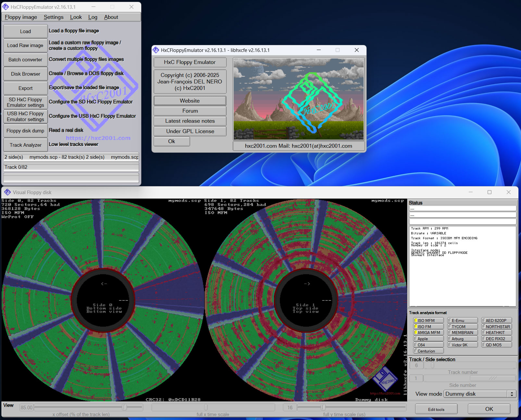Click the Floppy disk dump button

tap(25, 131)
